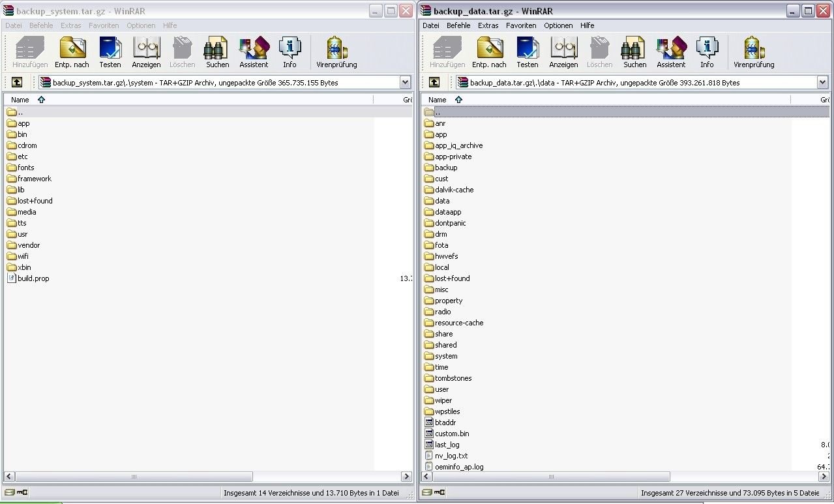
Task: Open Favoriten menu in backup_data window
Action: (521, 25)
